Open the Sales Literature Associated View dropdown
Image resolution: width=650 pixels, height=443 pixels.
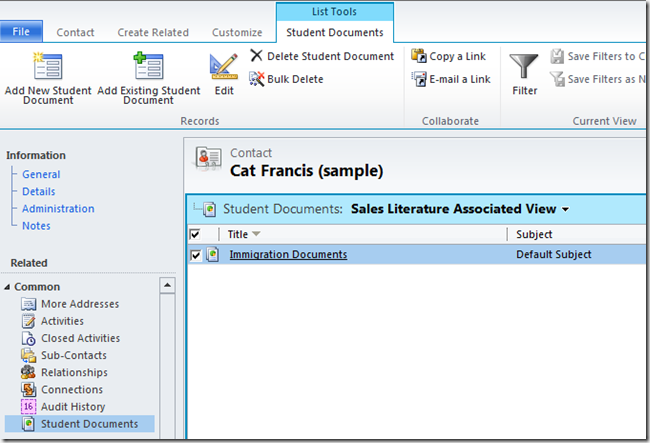(565, 210)
